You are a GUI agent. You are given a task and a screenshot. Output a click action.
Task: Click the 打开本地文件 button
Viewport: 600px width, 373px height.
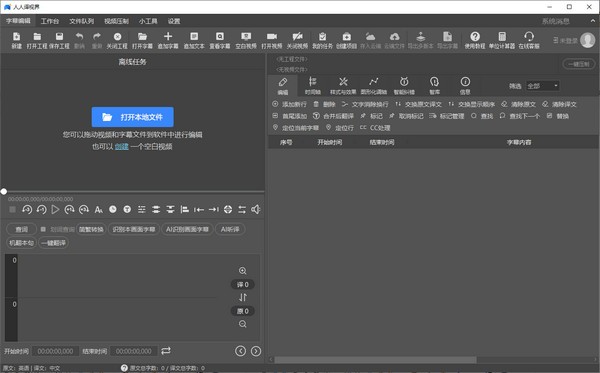click(x=132, y=117)
